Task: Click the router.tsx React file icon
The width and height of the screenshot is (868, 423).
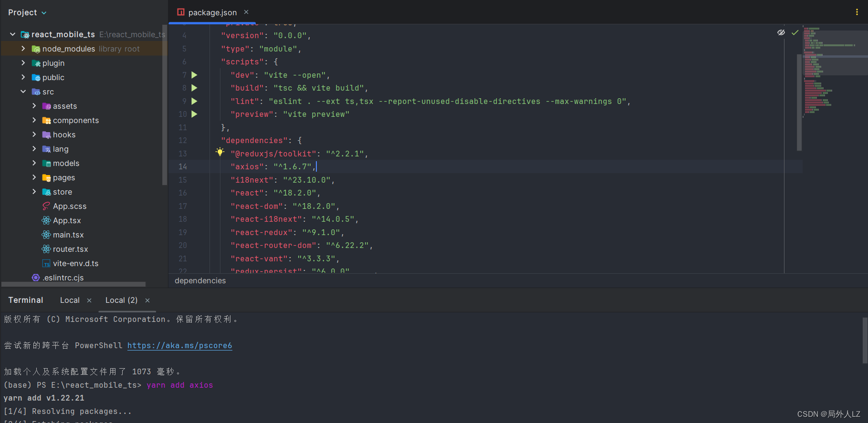Action: coord(46,249)
